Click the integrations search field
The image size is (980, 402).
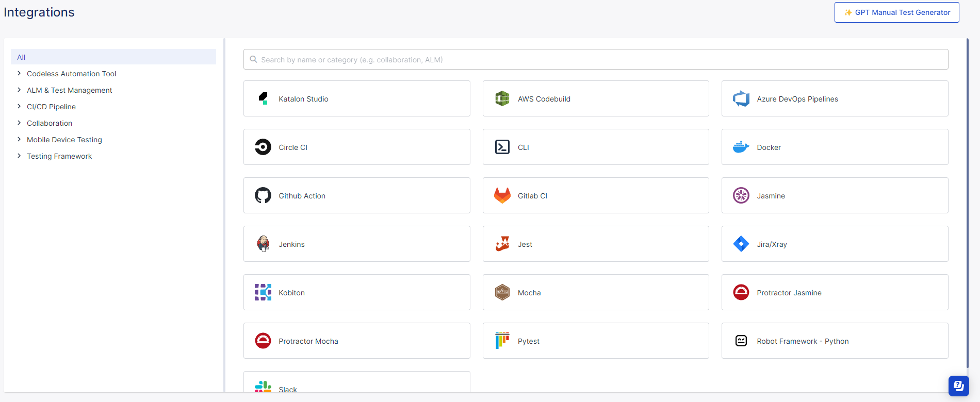pyautogui.click(x=596, y=59)
